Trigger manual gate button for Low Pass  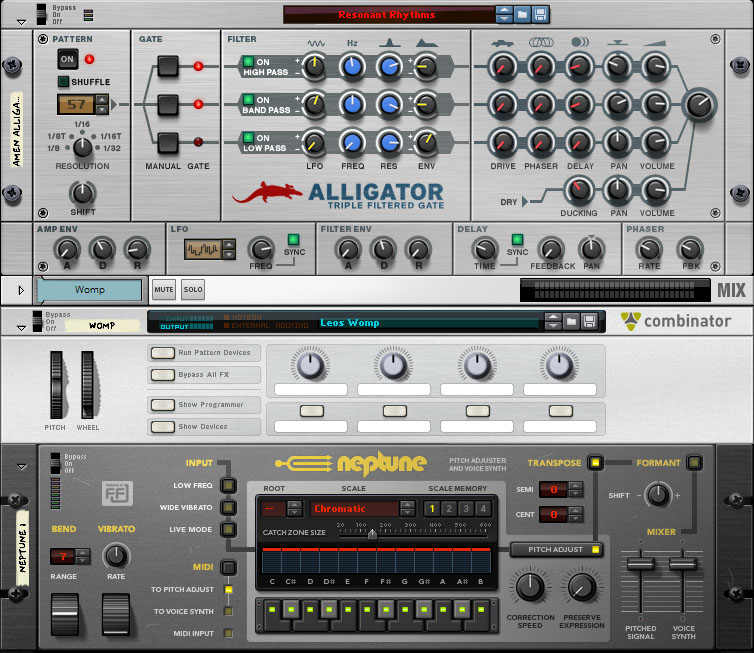168,142
